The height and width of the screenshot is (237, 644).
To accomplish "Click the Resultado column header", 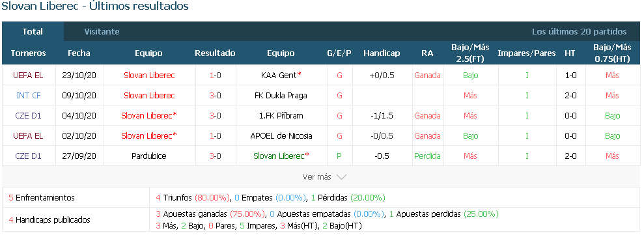I will pos(216,53).
